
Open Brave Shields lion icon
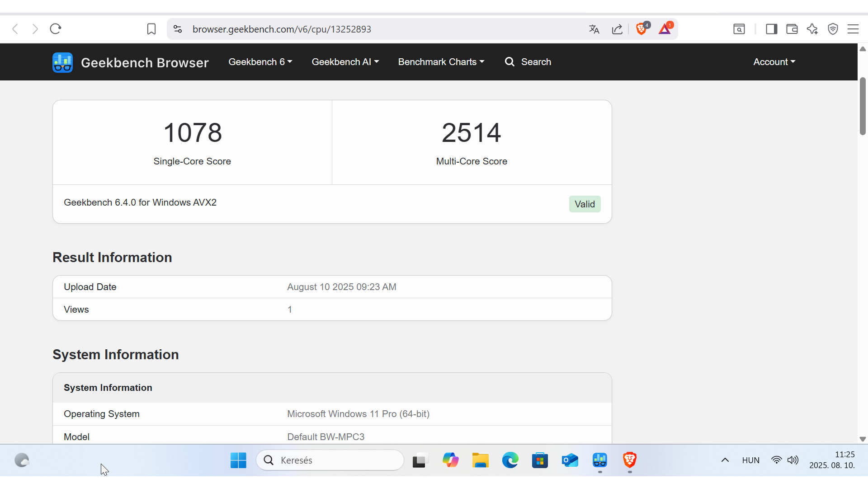pos(642,28)
